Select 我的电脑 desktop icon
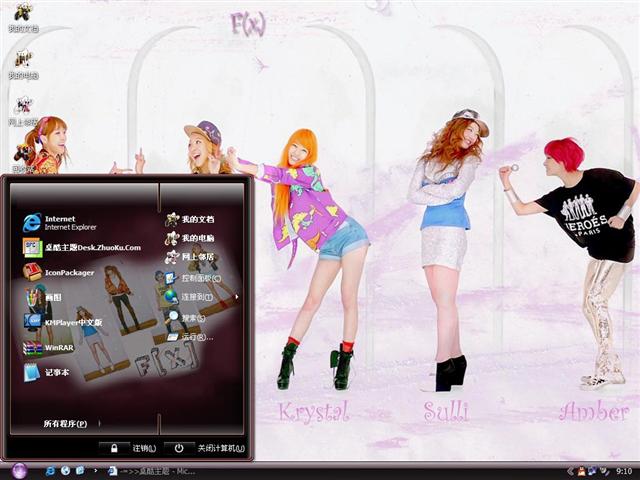The width and height of the screenshot is (640, 480). pyautogui.click(x=23, y=64)
